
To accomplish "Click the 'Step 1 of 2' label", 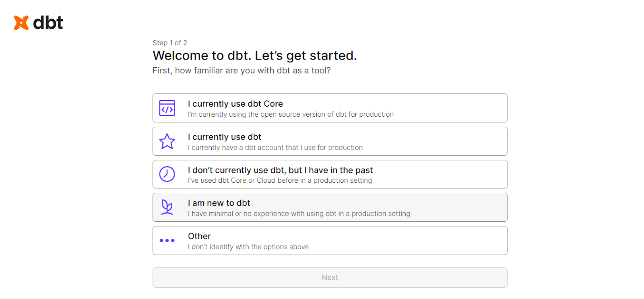I will tap(170, 42).
